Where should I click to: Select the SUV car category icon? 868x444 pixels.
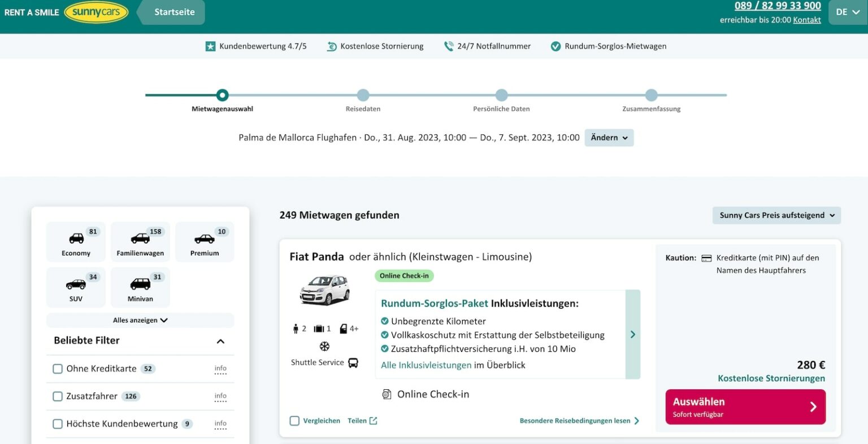(76, 285)
